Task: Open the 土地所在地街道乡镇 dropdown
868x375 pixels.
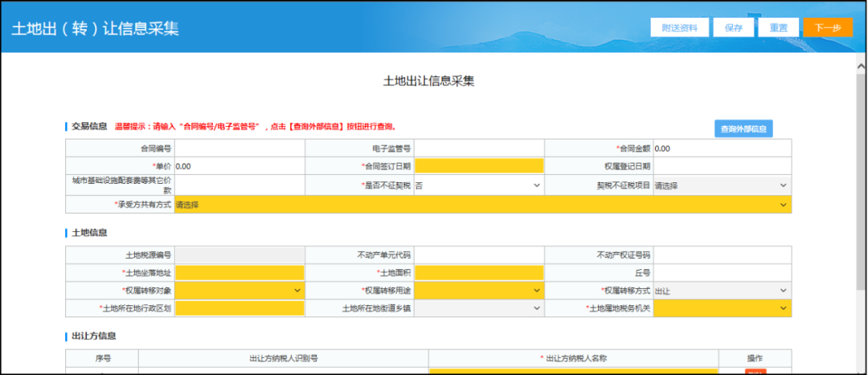Action: 479,308
